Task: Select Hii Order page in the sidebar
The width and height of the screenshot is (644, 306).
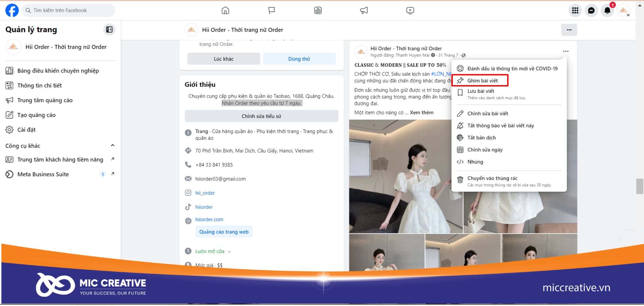Action: tap(60, 47)
